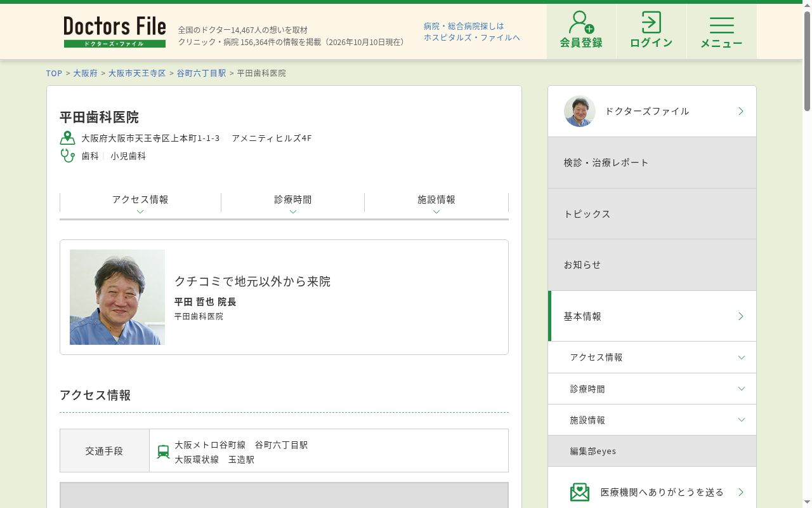Open the メニュー hamburger menu

click(x=721, y=31)
